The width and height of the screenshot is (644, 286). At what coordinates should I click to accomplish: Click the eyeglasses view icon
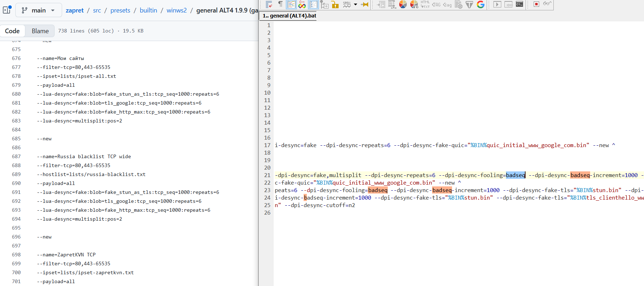(547, 4)
